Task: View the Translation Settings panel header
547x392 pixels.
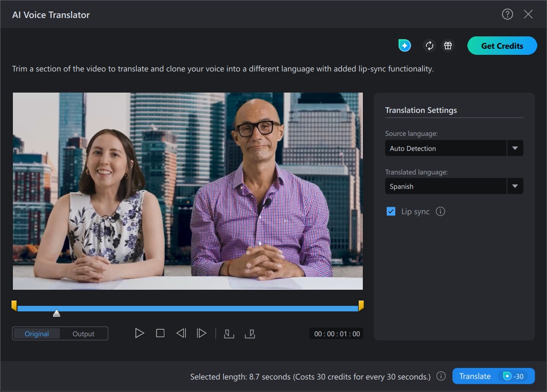Action: pos(421,110)
